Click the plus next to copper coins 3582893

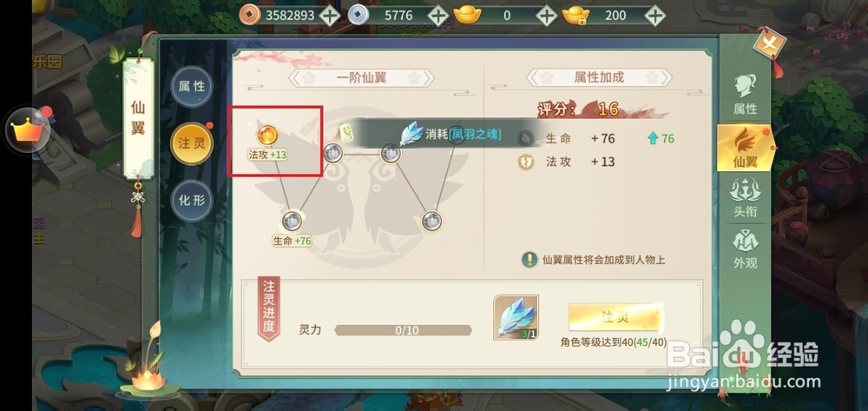click(x=329, y=16)
